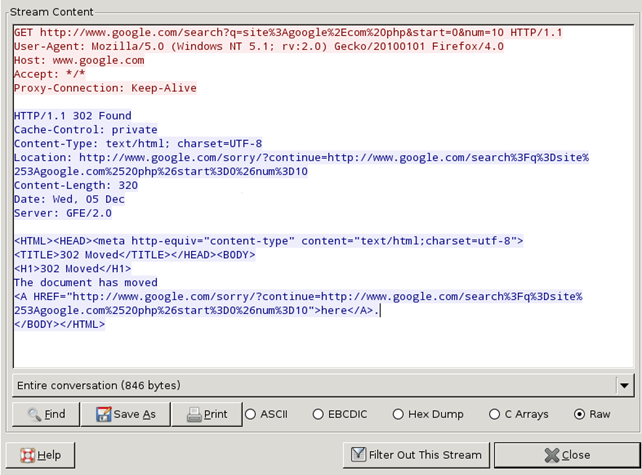Select the ASCII display format
The height and width of the screenshot is (475, 642).
pos(251,414)
